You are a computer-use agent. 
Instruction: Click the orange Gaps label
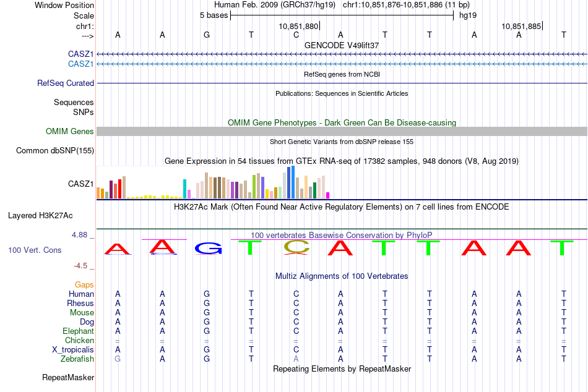point(84,285)
